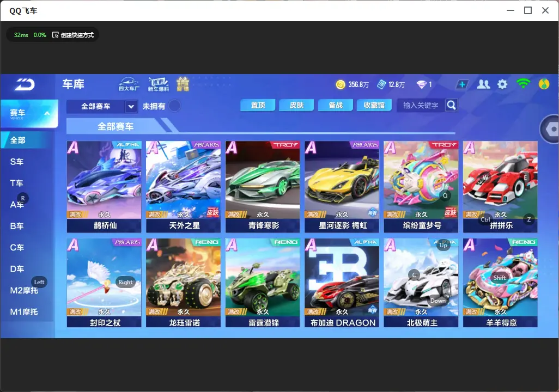Open the settings gear icon
This screenshot has height=392, width=559.
click(502, 84)
